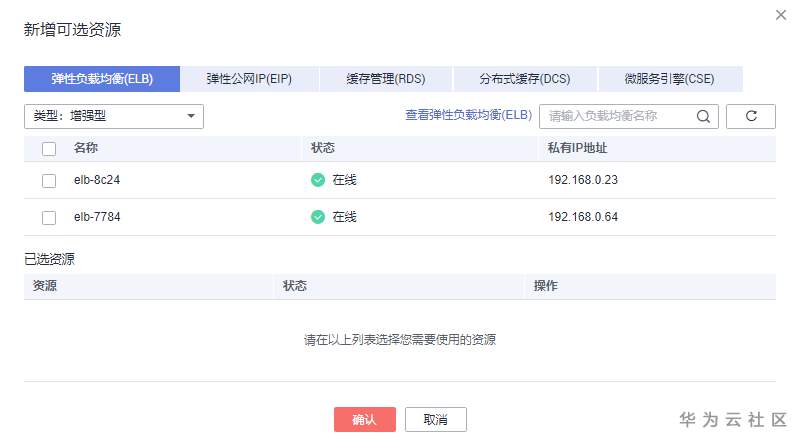Focus the load balancer name search field
The width and height of the screenshot is (800, 445).
pyautogui.click(x=618, y=116)
